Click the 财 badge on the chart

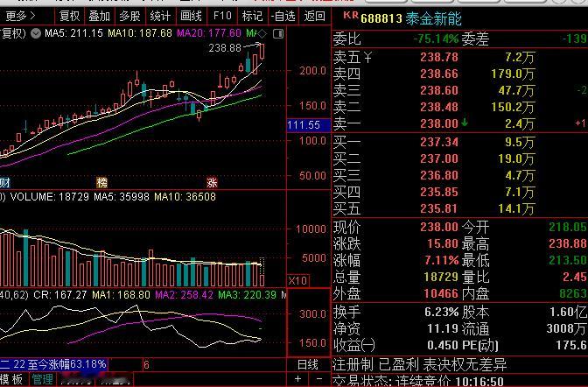tap(5, 183)
